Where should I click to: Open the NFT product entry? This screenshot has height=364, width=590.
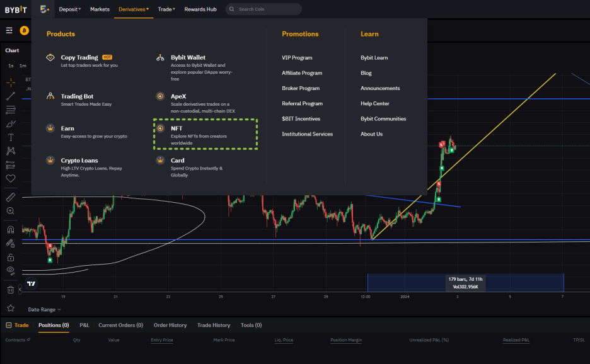205,135
